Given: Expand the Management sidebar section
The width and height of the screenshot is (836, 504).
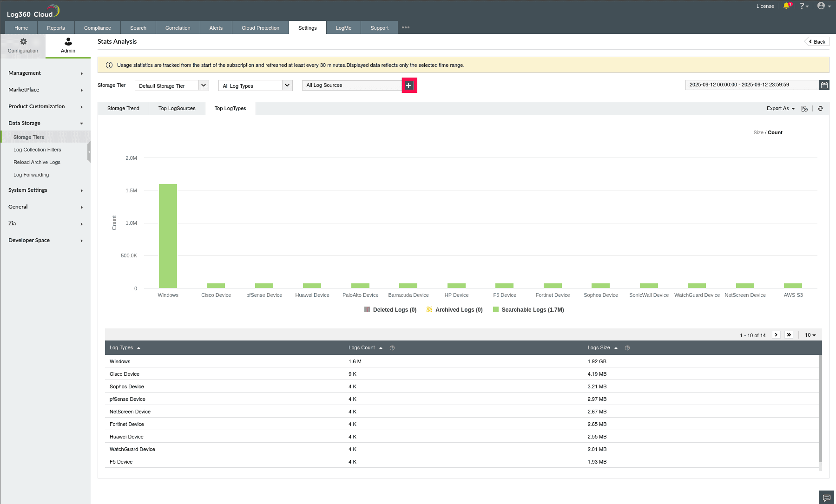Looking at the screenshot, I should click(x=46, y=73).
